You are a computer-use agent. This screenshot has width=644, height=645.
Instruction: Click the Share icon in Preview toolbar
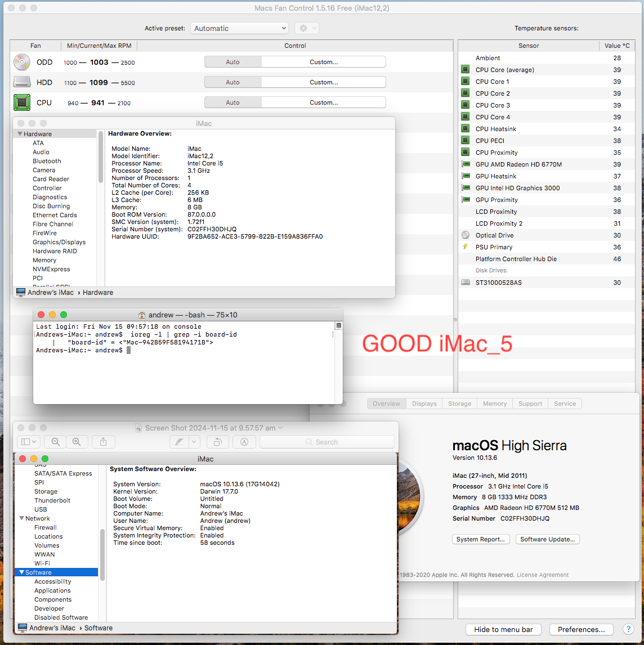coord(103,442)
